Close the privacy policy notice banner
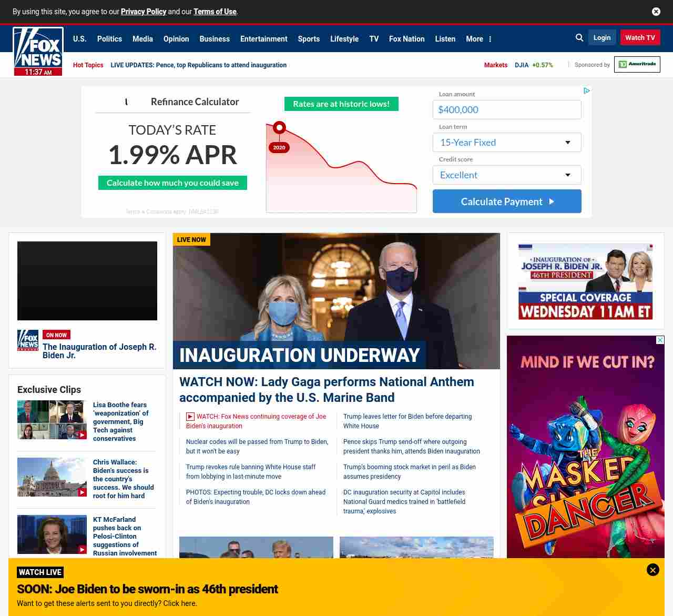 pos(656,12)
